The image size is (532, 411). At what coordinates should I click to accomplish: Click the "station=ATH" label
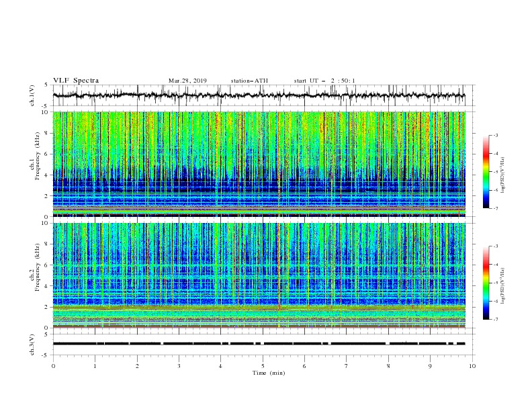(249, 81)
